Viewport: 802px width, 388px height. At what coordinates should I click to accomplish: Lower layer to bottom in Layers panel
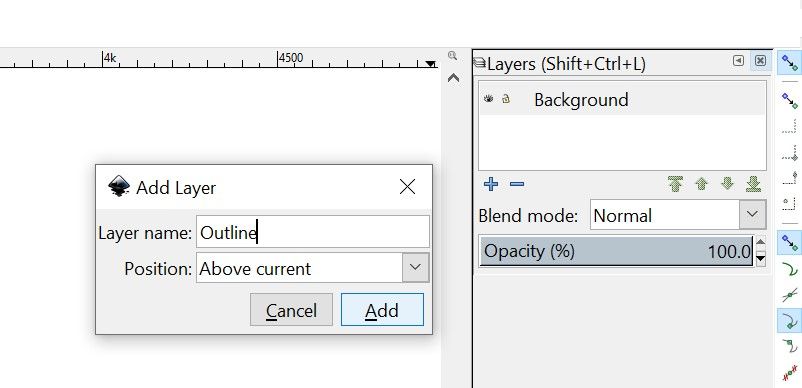tap(753, 184)
